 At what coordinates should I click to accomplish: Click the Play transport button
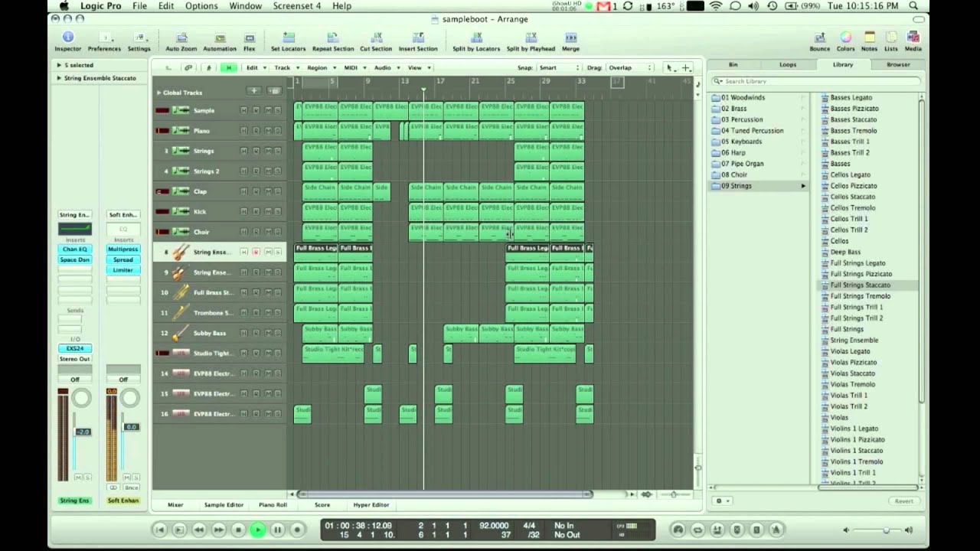click(x=257, y=530)
